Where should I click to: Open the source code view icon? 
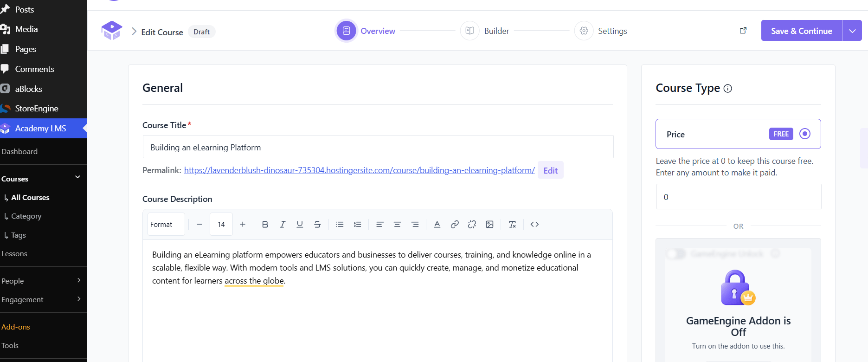534,224
